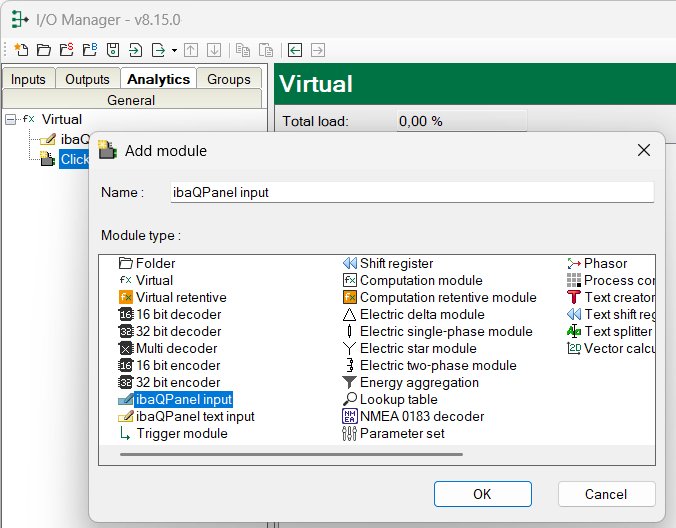Image resolution: width=676 pixels, height=528 pixels.
Task: Switch to the Outputs tab
Action: click(87, 79)
